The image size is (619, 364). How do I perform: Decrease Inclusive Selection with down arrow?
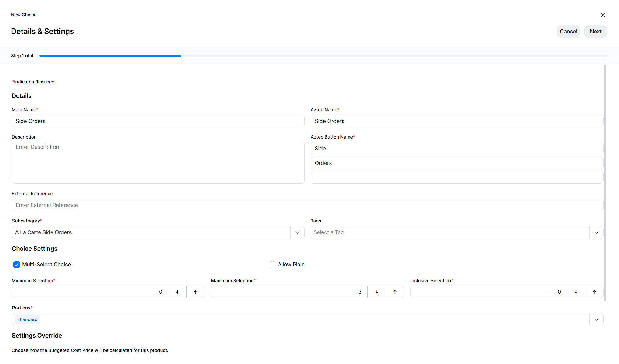click(576, 292)
